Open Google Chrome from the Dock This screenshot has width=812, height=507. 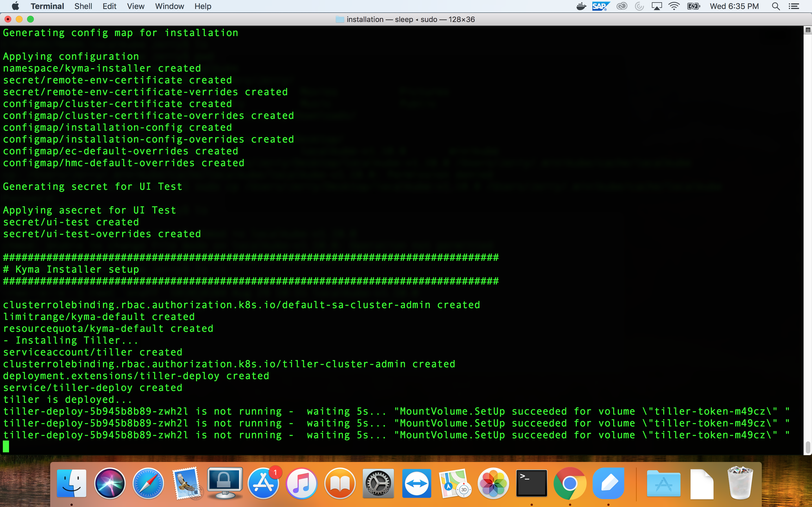[570, 484]
